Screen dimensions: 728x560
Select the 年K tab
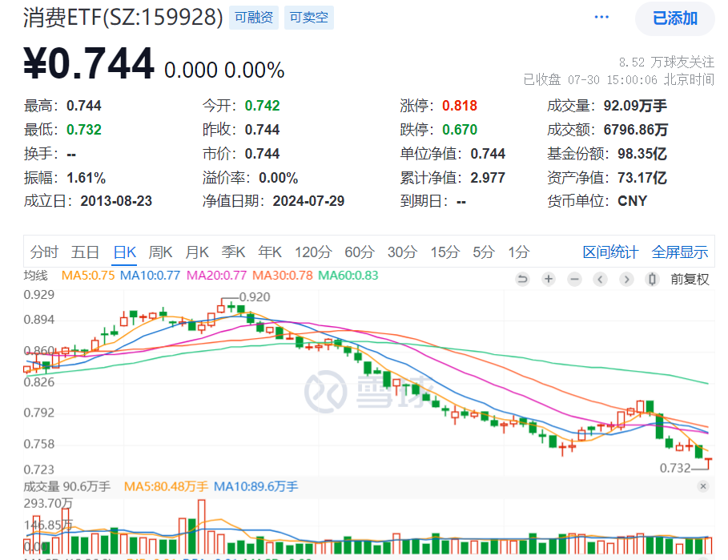tap(270, 252)
